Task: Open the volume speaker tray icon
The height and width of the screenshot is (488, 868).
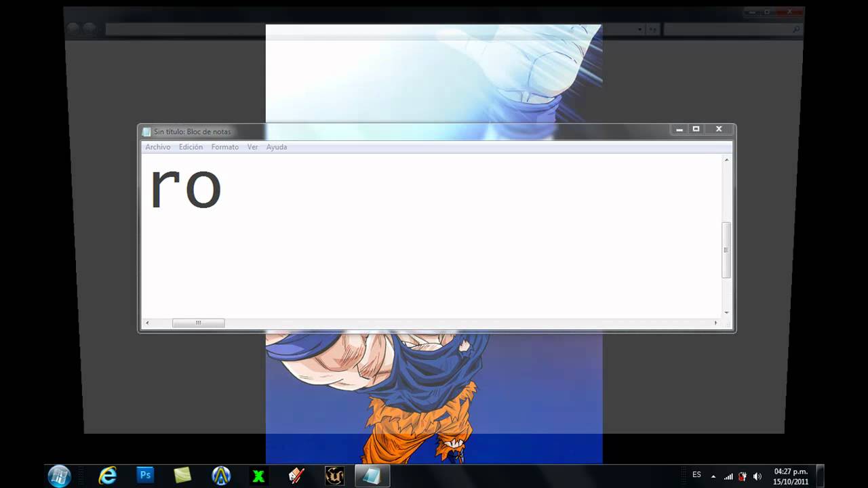Action: coord(757,476)
